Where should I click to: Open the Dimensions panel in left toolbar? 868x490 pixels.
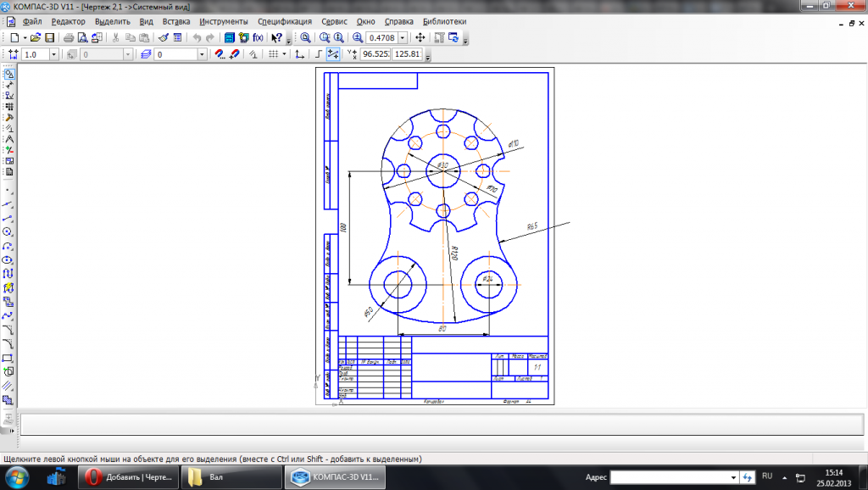pyautogui.click(x=8, y=85)
